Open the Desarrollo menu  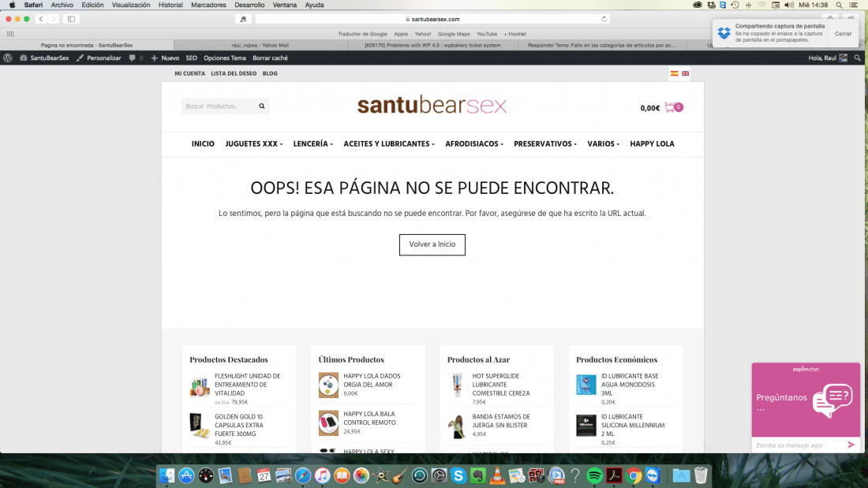[x=249, y=5]
